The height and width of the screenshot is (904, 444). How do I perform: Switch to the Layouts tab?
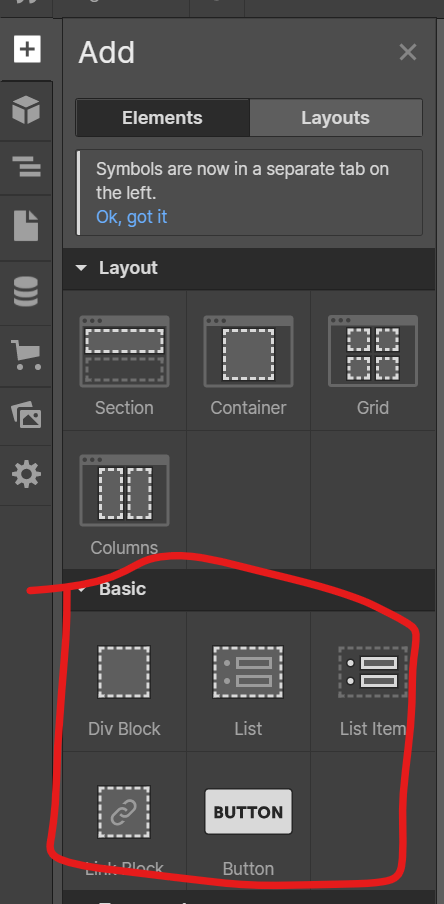pos(336,118)
